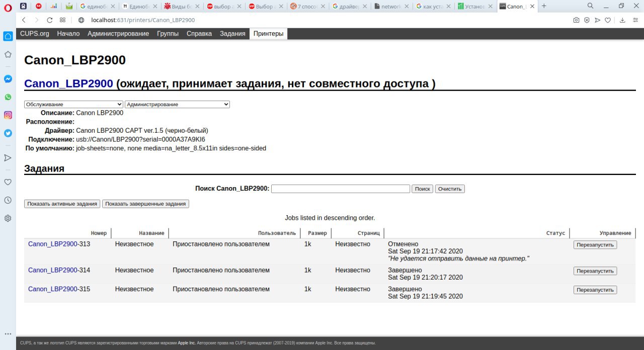Open Instagram in sidebar
Image resolution: width=644 pixels, height=350 pixels.
tap(8, 115)
